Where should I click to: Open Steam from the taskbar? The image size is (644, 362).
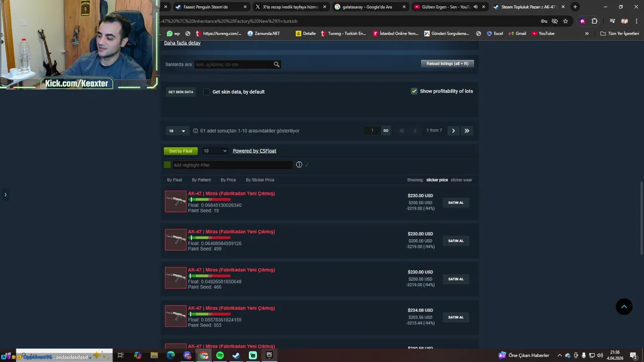point(236,355)
